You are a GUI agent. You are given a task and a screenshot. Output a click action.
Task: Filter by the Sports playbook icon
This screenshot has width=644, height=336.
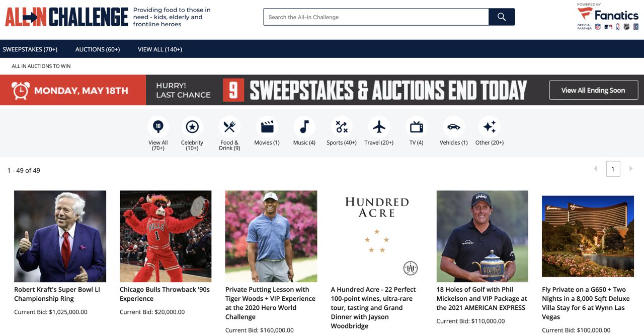tap(342, 127)
